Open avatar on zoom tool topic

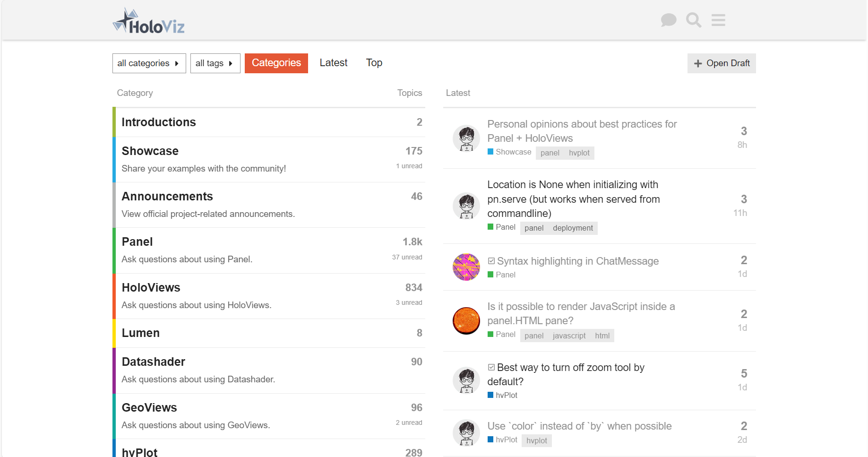pos(466,380)
